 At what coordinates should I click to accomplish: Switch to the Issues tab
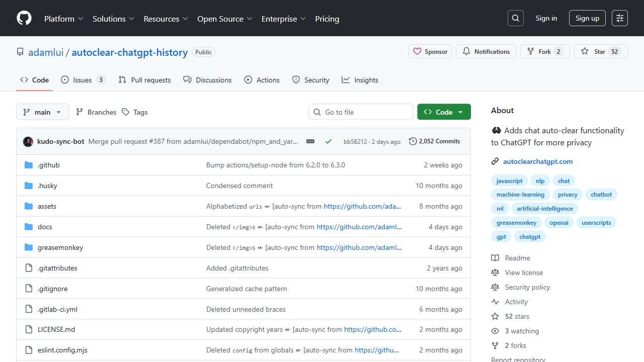pos(83,80)
